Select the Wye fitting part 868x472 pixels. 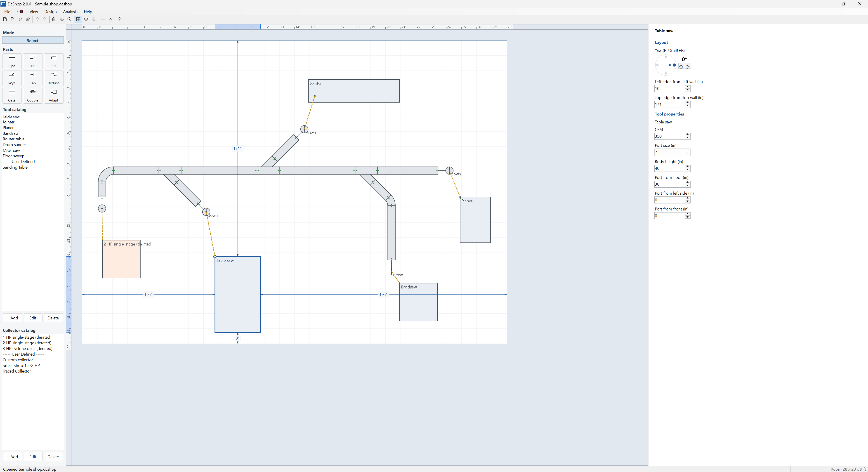12,78
